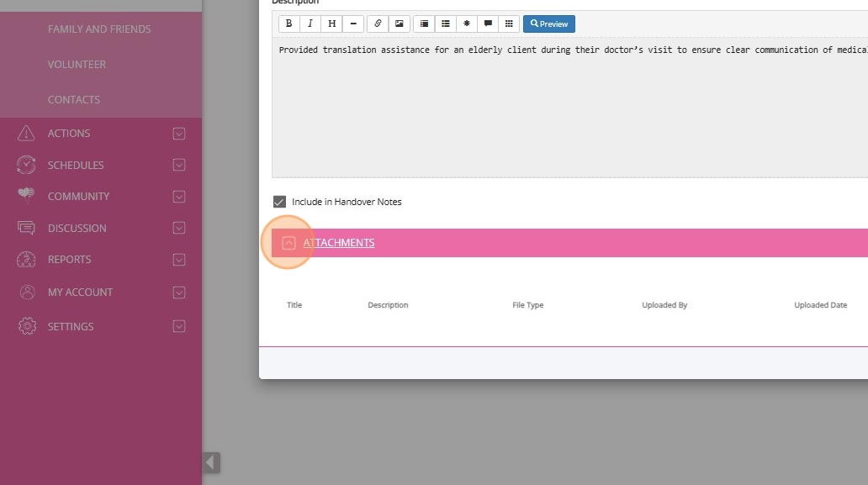Collapse the sidebar with the arrow button
This screenshot has width=868, height=485.
211,462
